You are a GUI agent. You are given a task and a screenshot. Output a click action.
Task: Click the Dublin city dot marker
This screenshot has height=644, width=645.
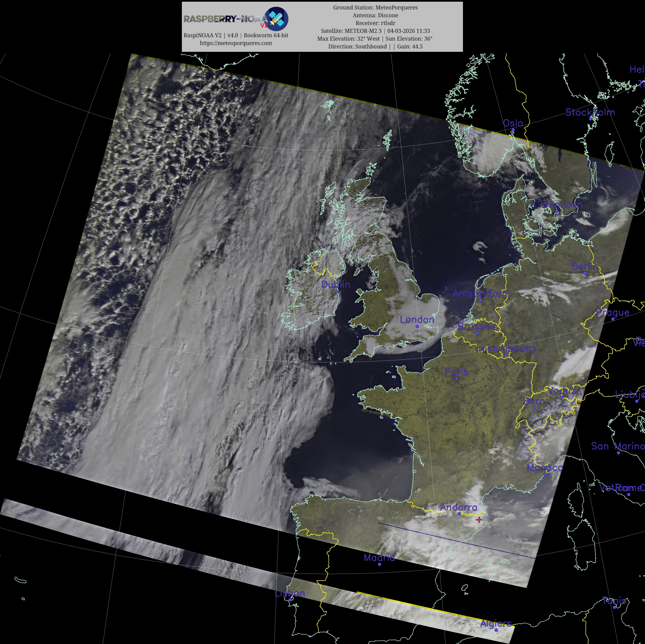336,291
